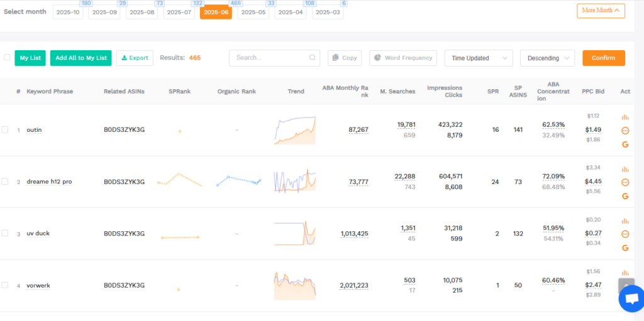Open Google icon for dreame h12 pro row

[625, 196]
